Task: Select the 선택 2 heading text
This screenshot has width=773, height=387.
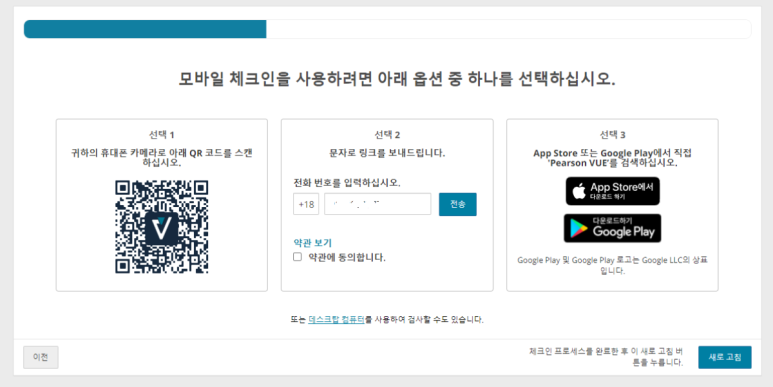Action: 387,135
